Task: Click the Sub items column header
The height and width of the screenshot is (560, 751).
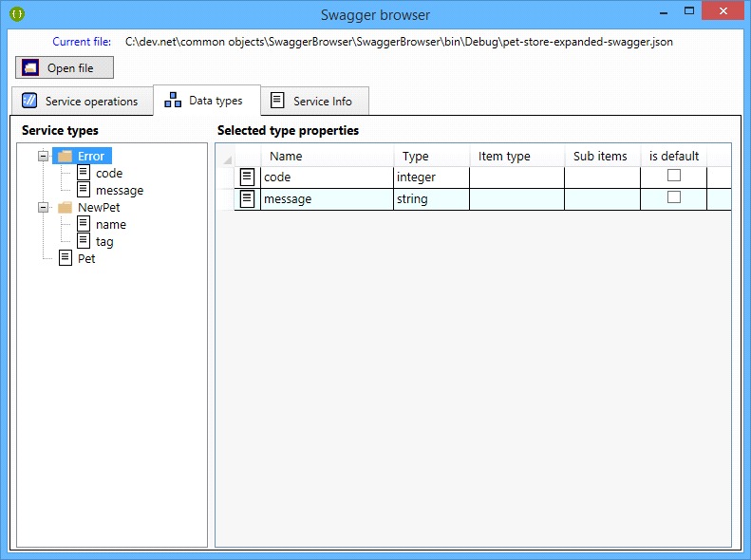Action: tap(603, 156)
